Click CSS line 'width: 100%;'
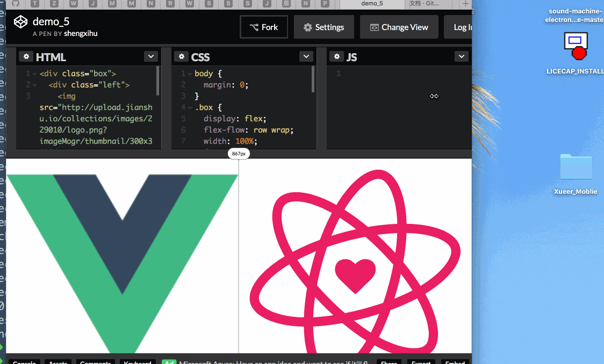The height and width of the screenshot is (364, 604). pyautogui.click(x=231, y=141)
